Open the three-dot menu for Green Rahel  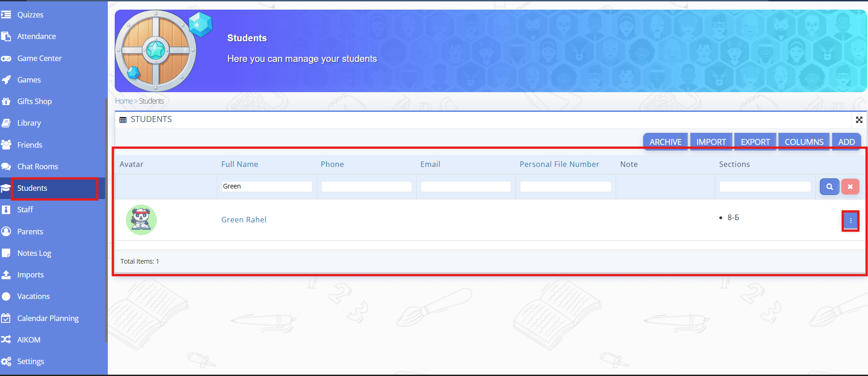click(x=850, y=221)
